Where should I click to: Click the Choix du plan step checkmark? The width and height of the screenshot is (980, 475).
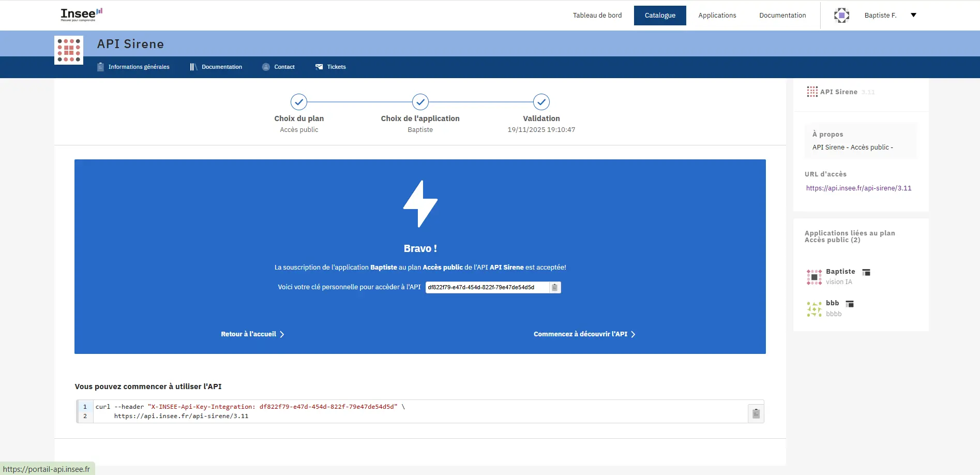coord(299,102)
